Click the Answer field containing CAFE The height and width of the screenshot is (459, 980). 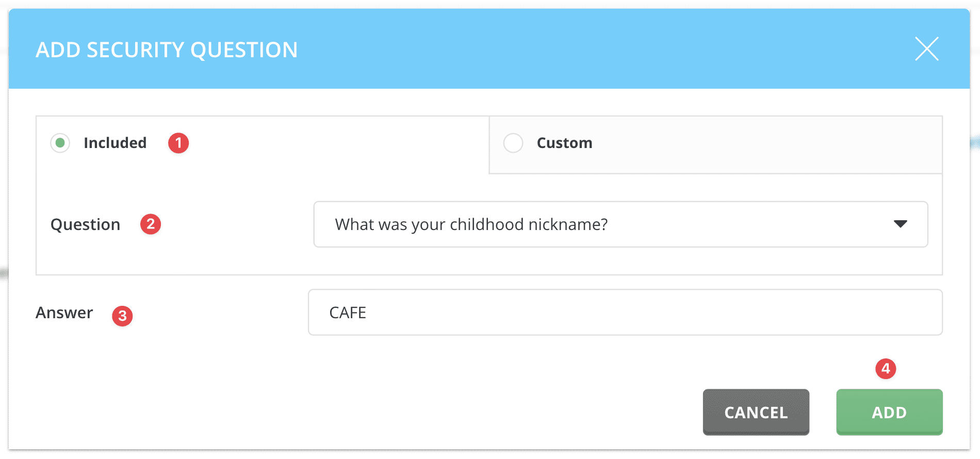pos(625,312)
